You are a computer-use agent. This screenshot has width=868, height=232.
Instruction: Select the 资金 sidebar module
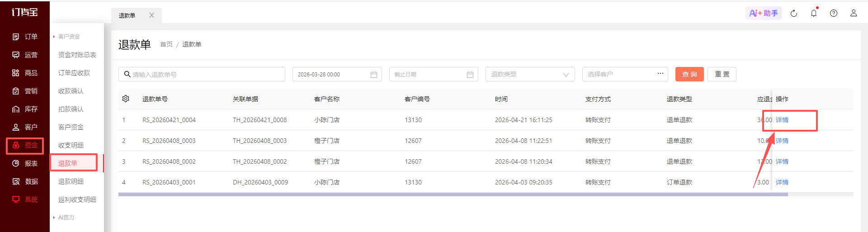point(25,145)
